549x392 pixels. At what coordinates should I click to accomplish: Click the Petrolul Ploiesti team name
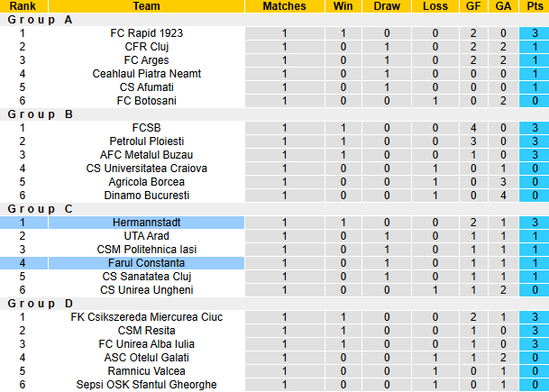pyautogui.click(x=146, y=141)
